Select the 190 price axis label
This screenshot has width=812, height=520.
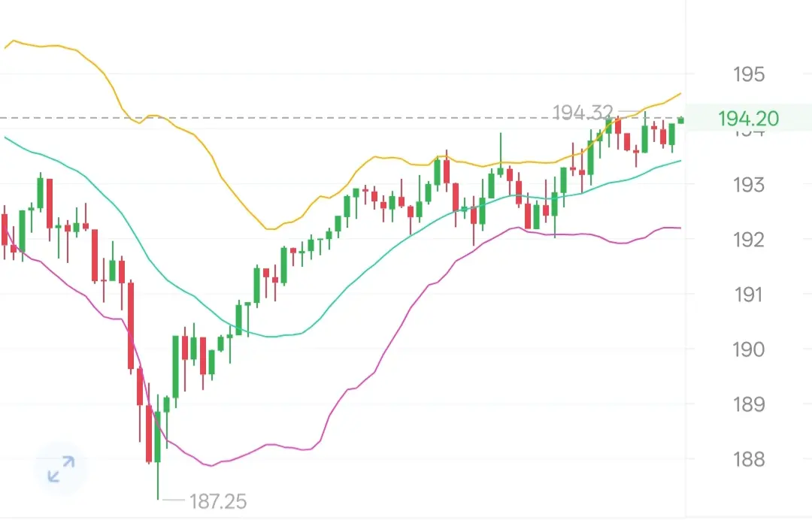(749, 349)
